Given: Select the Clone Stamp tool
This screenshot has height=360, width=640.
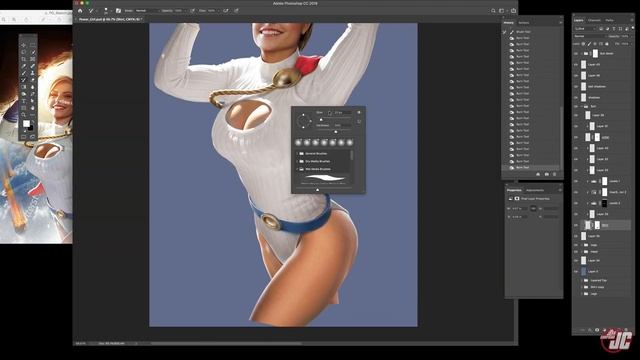Looking at the screenshot, I should [x=33, y=73].
